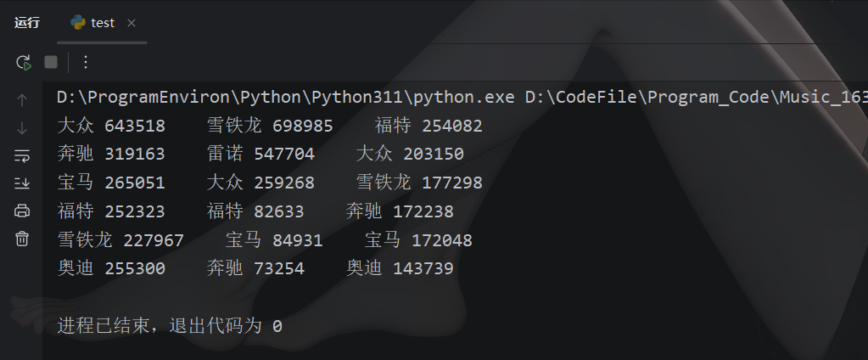This screenshot has height=360, width=868.
Task: Toggle scroll to end icon
Action: (22, 183)
